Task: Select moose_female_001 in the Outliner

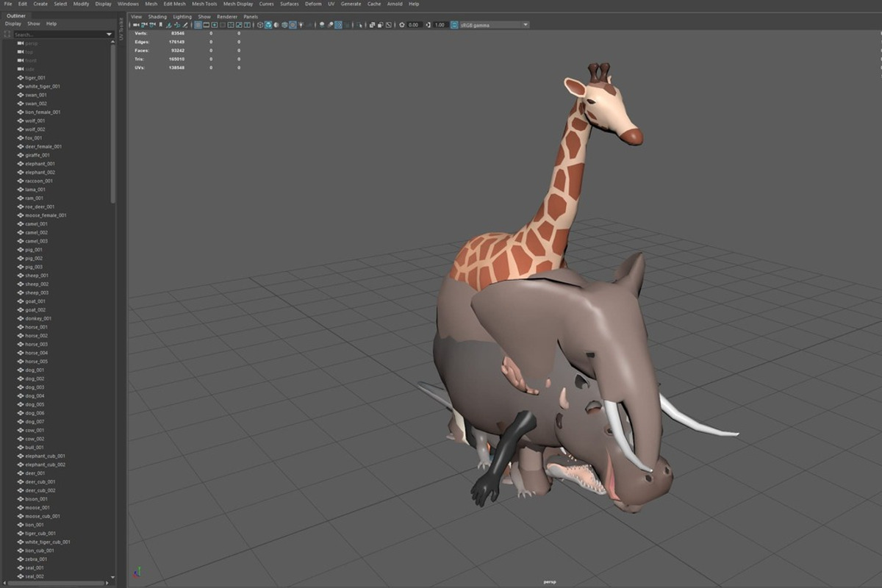Action: pos(46,215)
